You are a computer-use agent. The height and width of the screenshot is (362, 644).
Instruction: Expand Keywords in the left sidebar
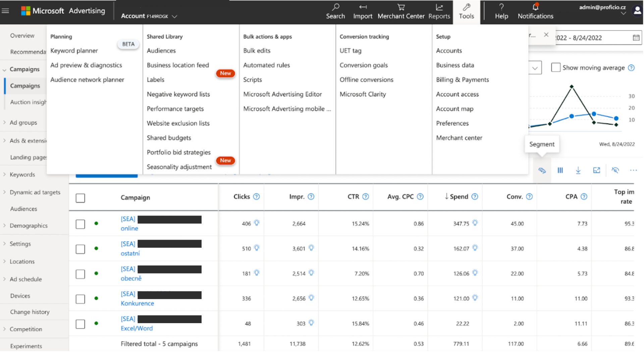4,175
